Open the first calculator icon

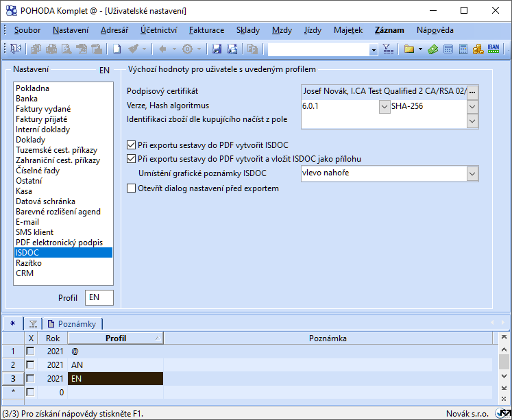tap(448, 49)
